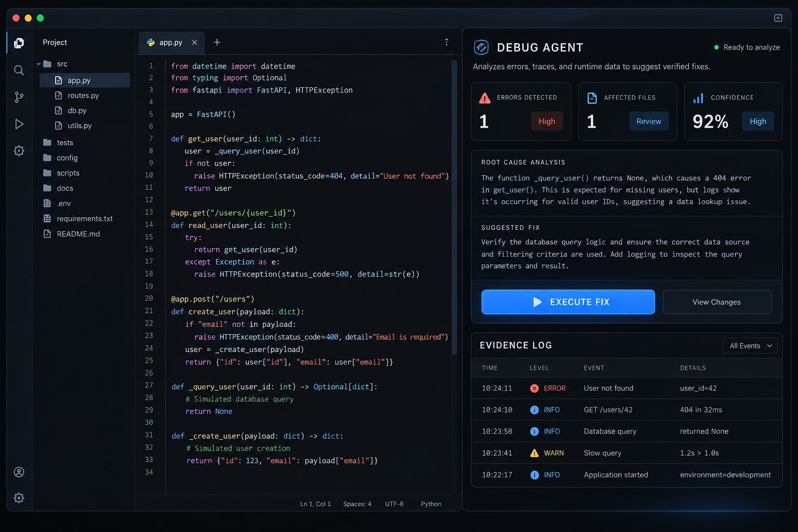The image size is (798, 532).
Task: Click the DETAILS column header
Action: click(693, 368)
